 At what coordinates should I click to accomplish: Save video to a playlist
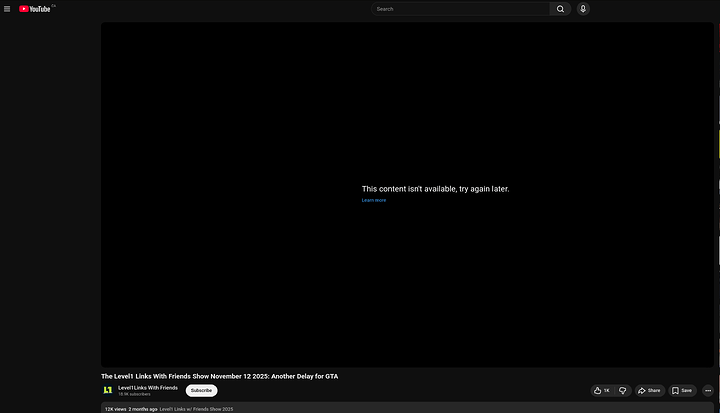682,390
